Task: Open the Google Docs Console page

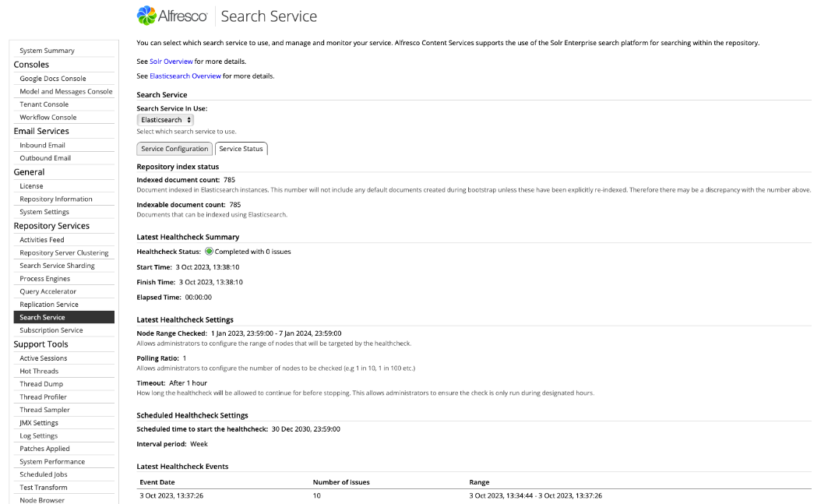Action: pyautogui.click(x=53, y=79)
